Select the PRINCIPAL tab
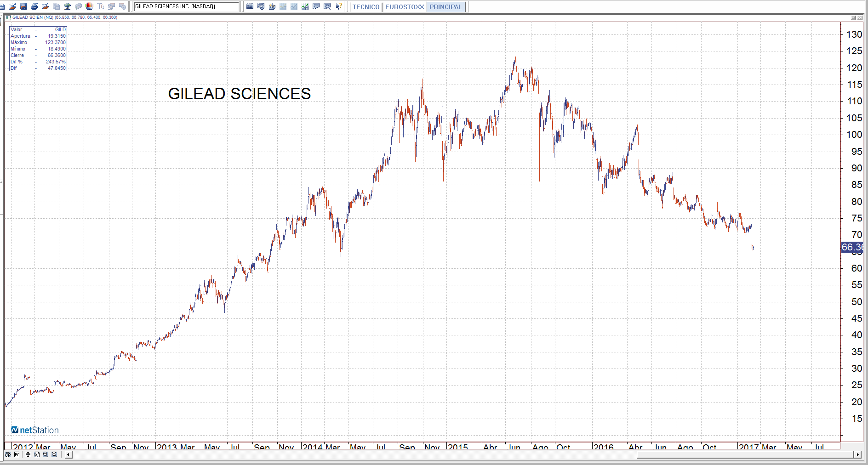 pyautogui.click(x=445, y=7)
